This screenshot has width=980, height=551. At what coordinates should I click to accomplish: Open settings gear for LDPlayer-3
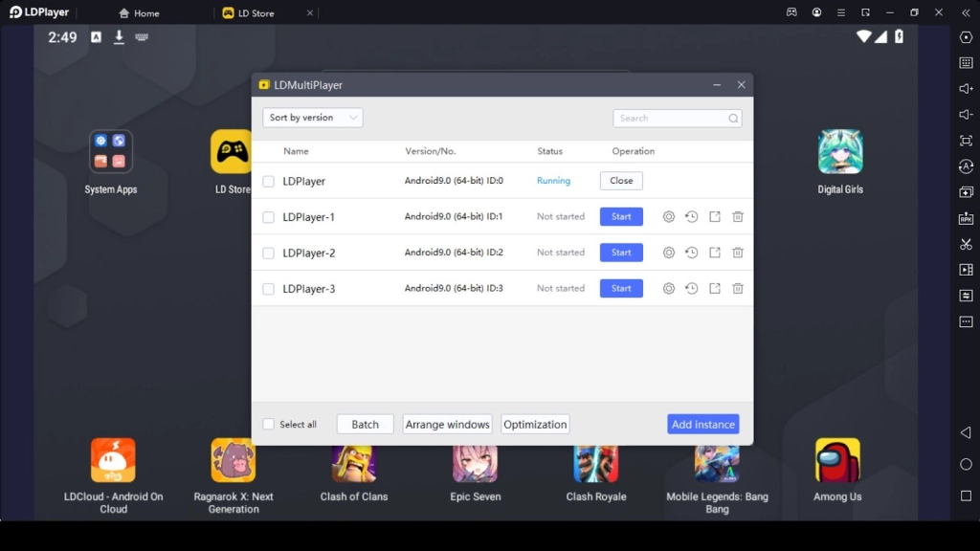(669, 289)
